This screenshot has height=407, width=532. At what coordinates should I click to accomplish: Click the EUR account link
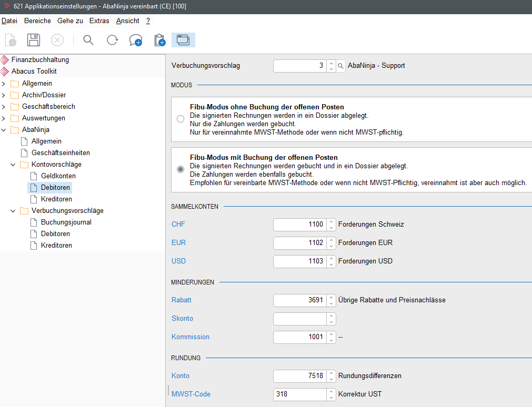point(178,242)
